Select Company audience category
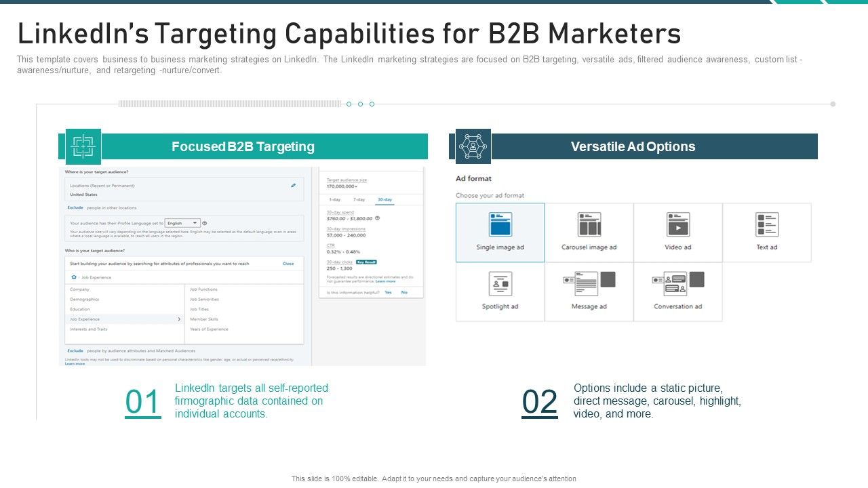Viewport: 868px width, 488px height. point(80,289)
